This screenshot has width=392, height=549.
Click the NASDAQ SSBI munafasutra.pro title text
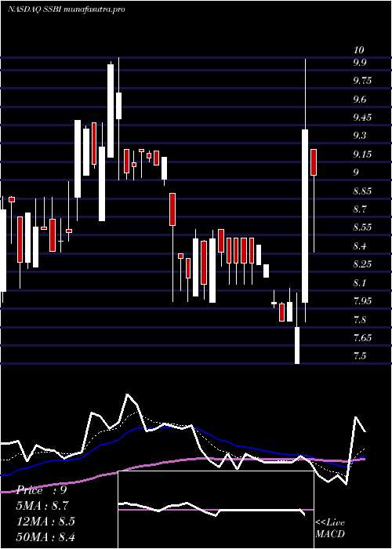coord(67,9)
